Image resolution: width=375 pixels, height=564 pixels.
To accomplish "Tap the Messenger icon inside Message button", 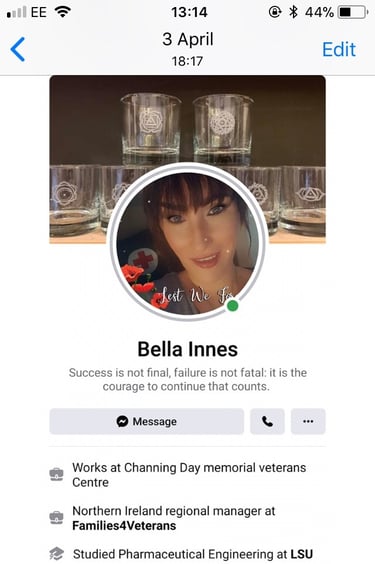I will click(x=122, y=421).
